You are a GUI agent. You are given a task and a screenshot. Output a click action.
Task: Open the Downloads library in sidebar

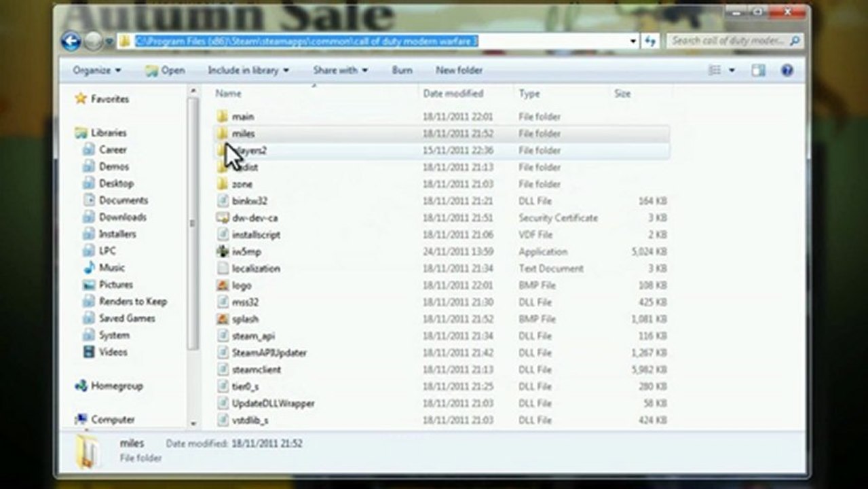[122, 217]
